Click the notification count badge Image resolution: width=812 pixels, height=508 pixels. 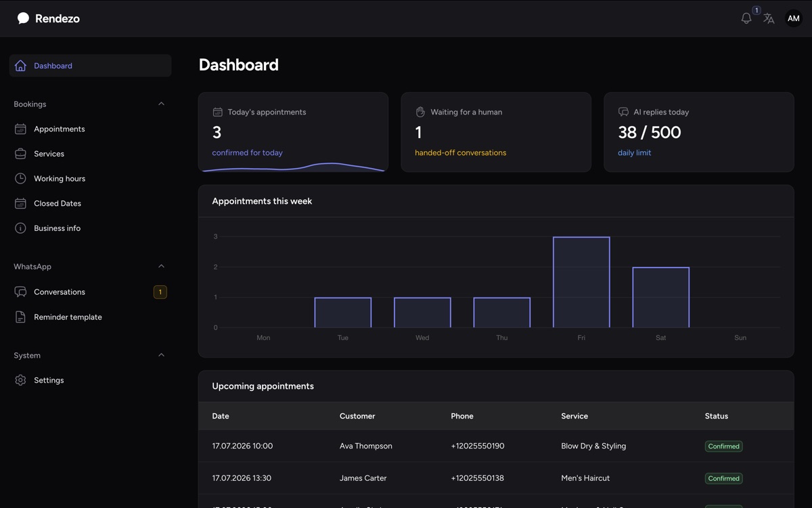756,10
